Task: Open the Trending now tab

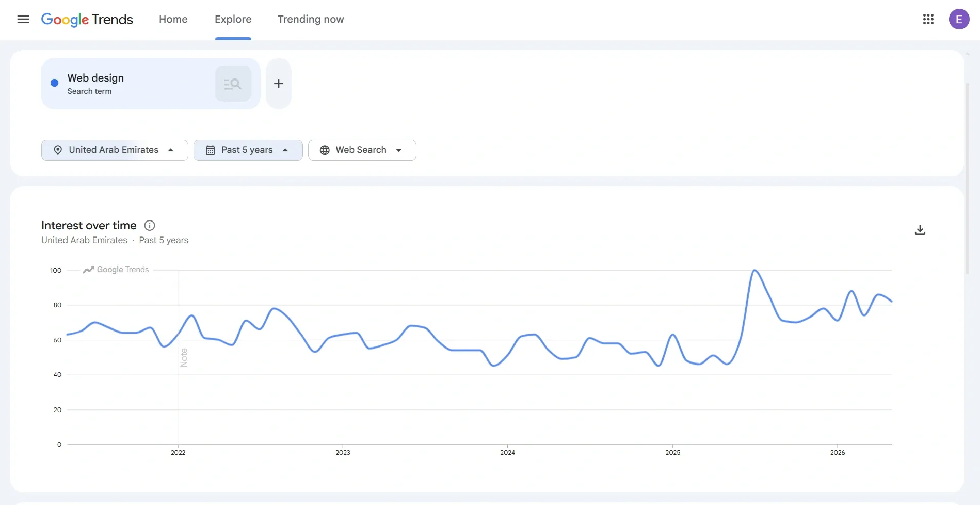Action: click(311, 19)
